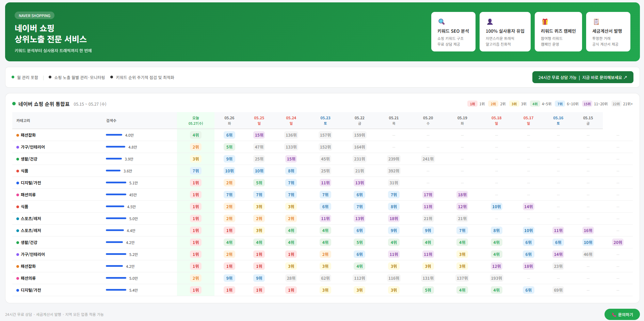This screenshot has width=644, height=321.
Task: Click 키워드 순위 주기적 점검 및 최적화 text
Action: pyautogui.click(x=145, y=77)
